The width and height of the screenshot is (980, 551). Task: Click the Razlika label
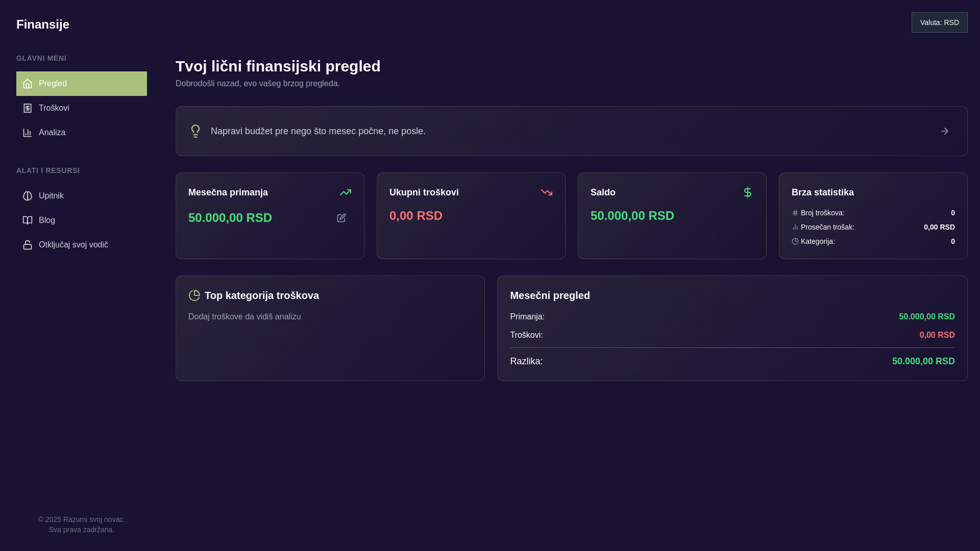tap(526, 361)
